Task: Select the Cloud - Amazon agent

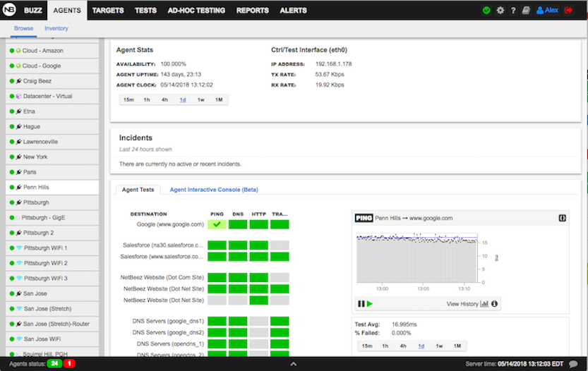Action: click(x=52, y=51)
